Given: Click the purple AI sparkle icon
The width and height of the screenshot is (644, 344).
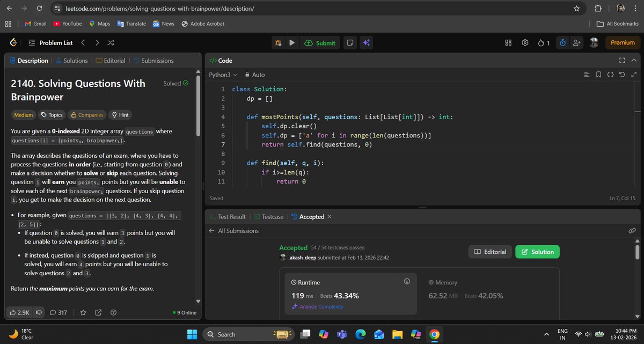Looking at the screenshot, I should click(366, 43).
